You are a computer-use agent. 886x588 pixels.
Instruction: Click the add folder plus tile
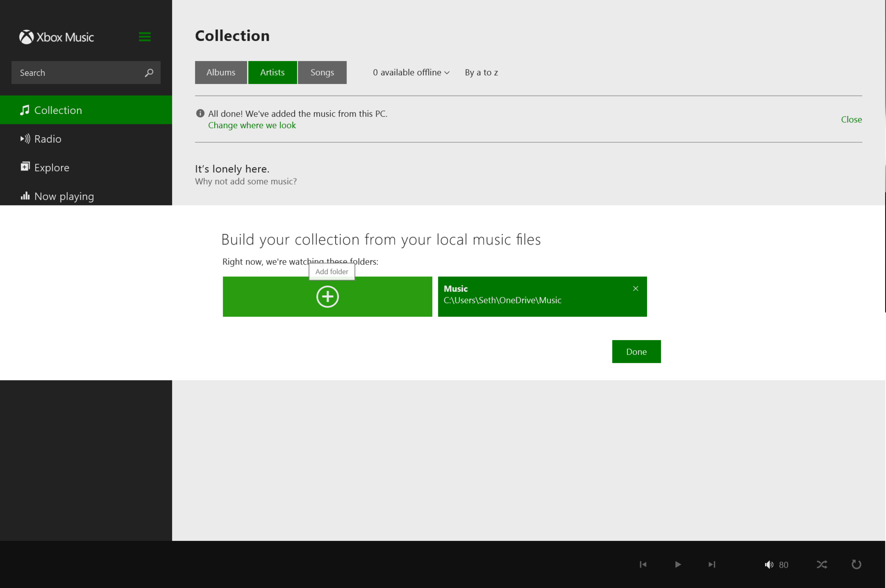pyautogui.click(x=327, y=297)
